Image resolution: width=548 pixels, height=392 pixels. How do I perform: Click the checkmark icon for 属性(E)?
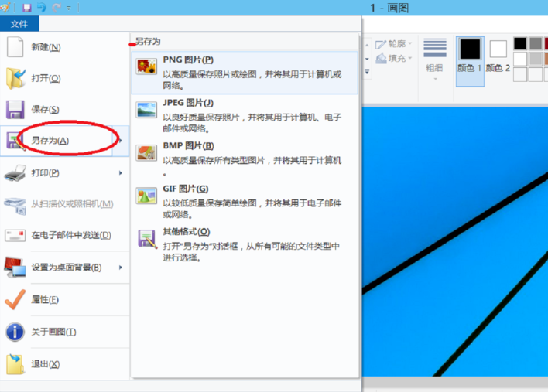[x=15, y=299]
